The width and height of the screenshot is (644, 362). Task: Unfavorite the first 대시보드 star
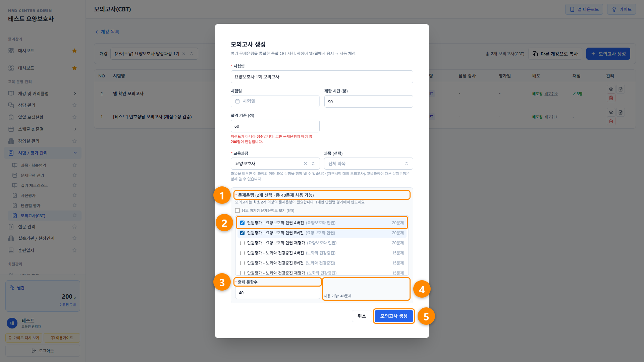tap(74, 51)
